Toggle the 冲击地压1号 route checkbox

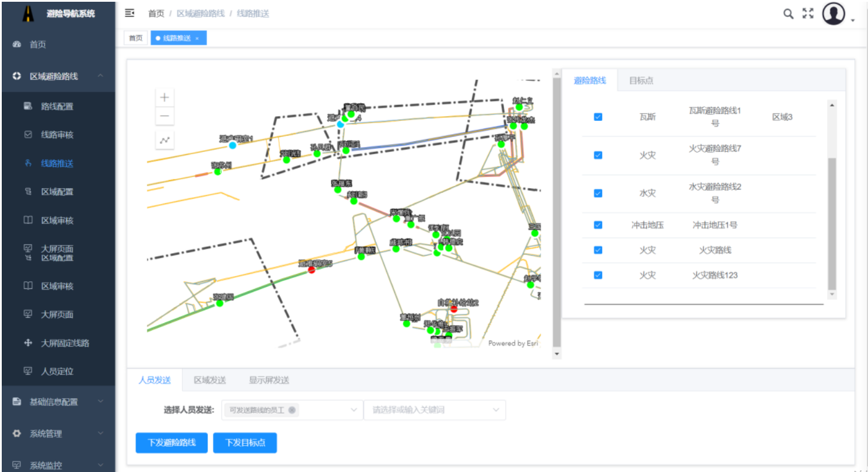click(x=598, y=225)
